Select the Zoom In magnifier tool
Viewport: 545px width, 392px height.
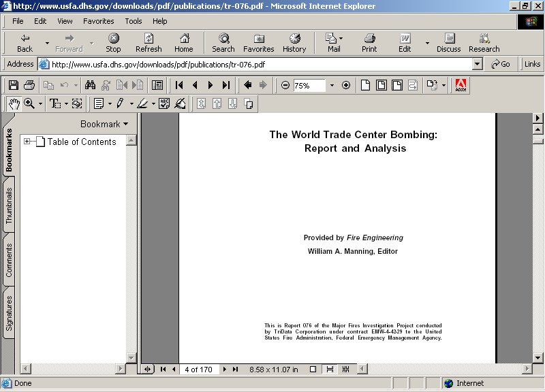tap(29, 103)
